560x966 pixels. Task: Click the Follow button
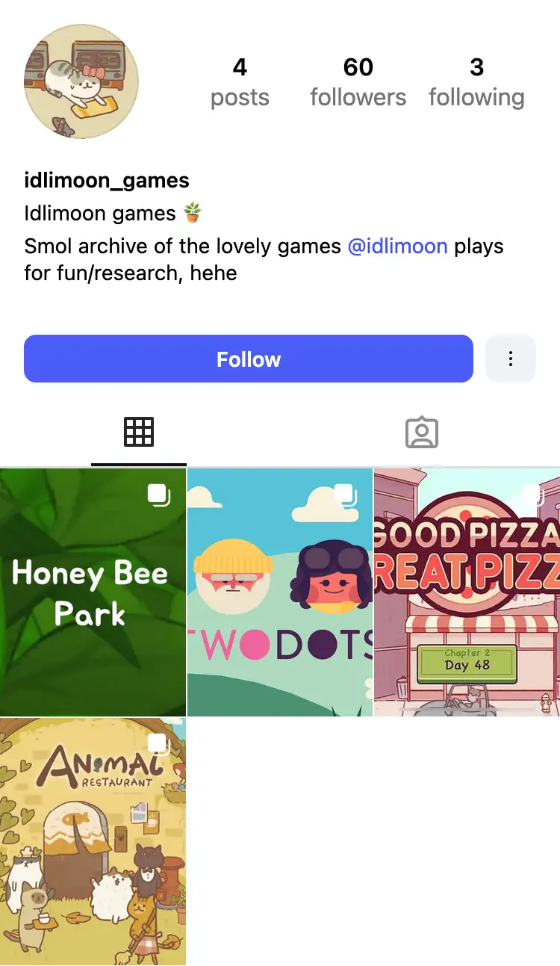[249, 359]
